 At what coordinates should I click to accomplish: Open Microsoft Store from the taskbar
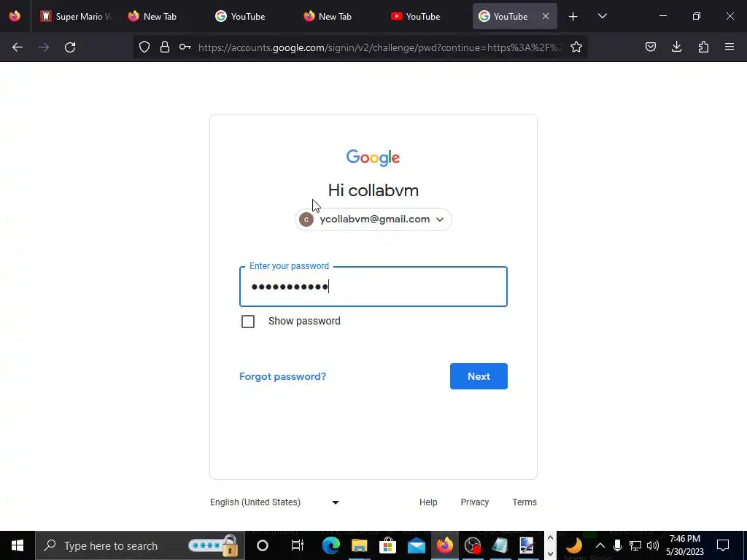click(x=388, y=545)
